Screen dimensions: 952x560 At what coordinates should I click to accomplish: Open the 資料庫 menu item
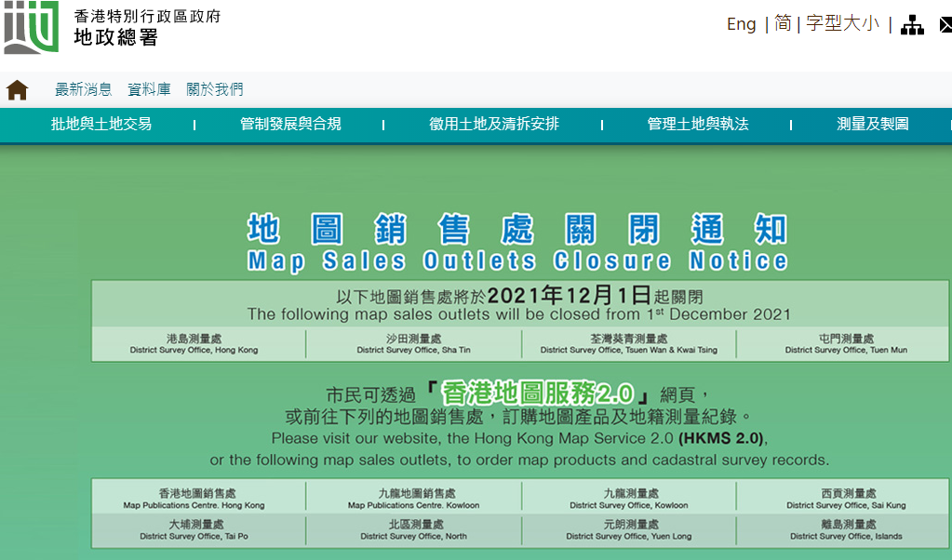(x=149, y=89)
